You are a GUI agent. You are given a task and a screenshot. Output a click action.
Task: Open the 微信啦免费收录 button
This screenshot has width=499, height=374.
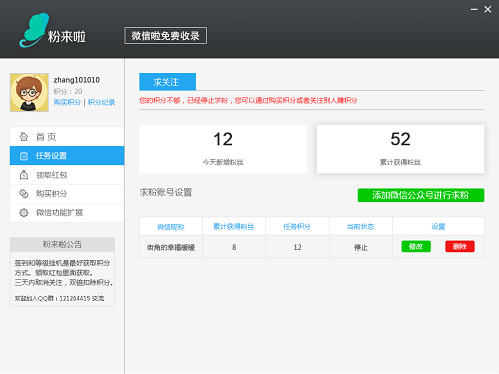pyautogui.click(x=165, y=36)
